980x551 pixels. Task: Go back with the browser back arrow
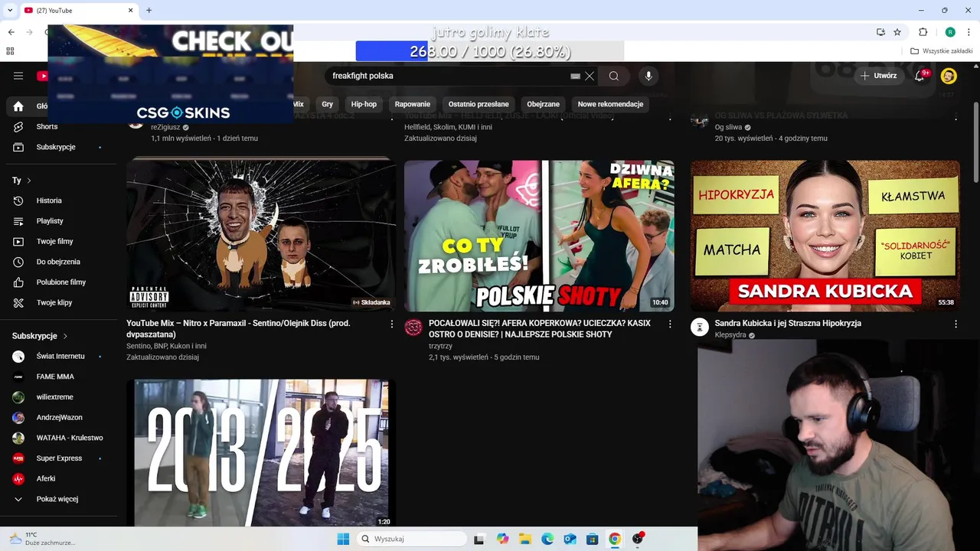tap(11, 32)
